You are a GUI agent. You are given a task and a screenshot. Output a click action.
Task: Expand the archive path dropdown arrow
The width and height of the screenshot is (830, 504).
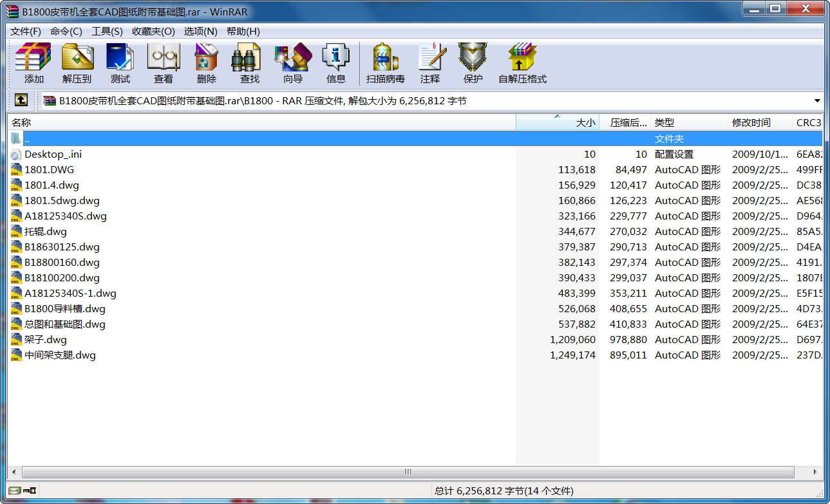coord(817,101)
